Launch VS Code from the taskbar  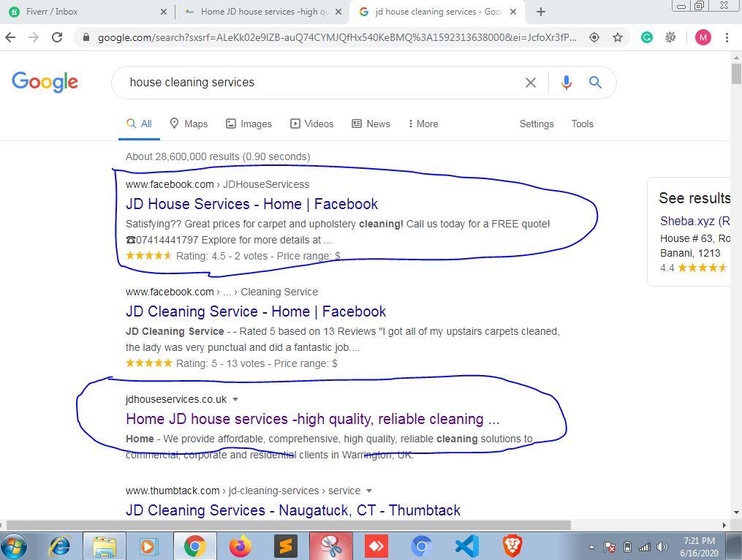coord(467,545)
